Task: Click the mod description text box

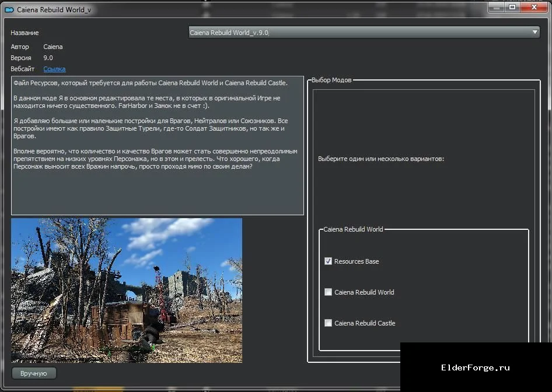Action: (x=158, y=145)
